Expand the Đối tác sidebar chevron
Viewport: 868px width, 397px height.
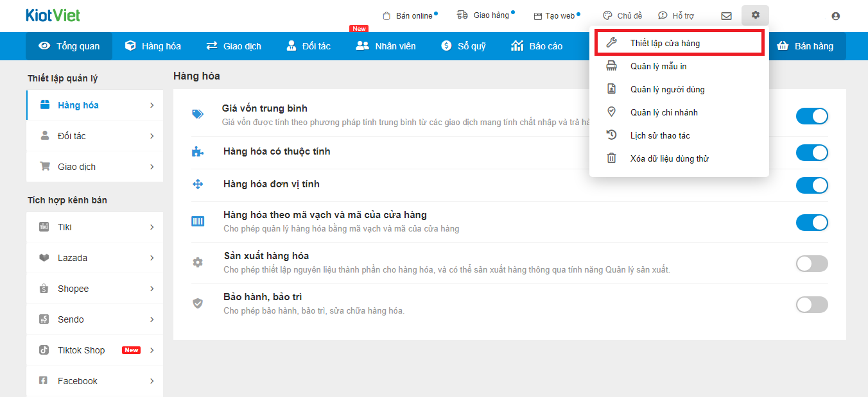pos(152,136)
